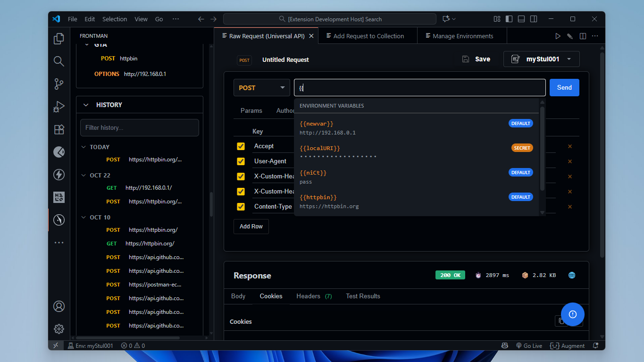Open the Headers (7) response tab
644x362 pixels.
[x=314, y=296]
